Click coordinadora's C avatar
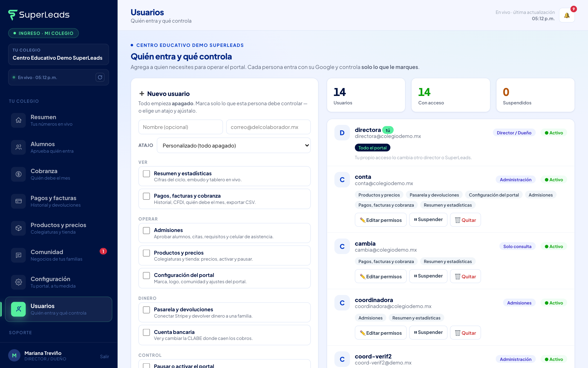 click(342, 303)
